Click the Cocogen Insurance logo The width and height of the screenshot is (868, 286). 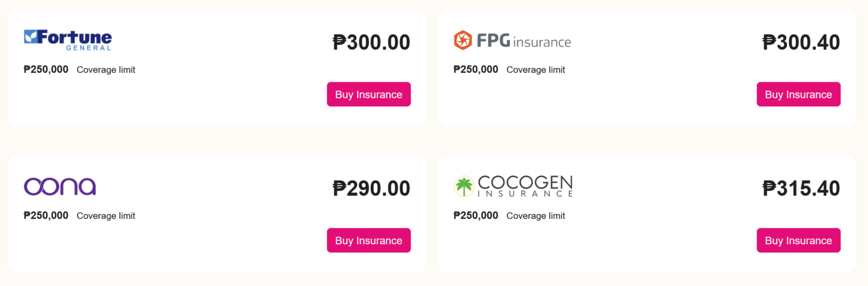coord(513,186)
